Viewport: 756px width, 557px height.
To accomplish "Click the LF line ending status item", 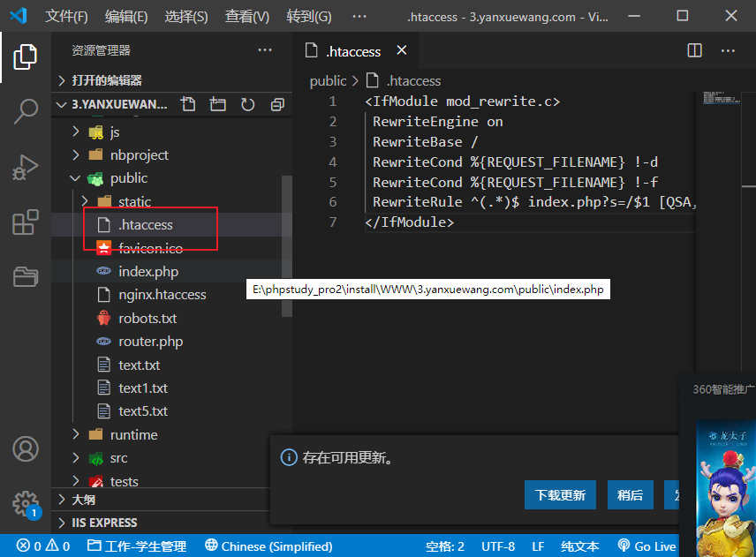I will click(538, 546).
